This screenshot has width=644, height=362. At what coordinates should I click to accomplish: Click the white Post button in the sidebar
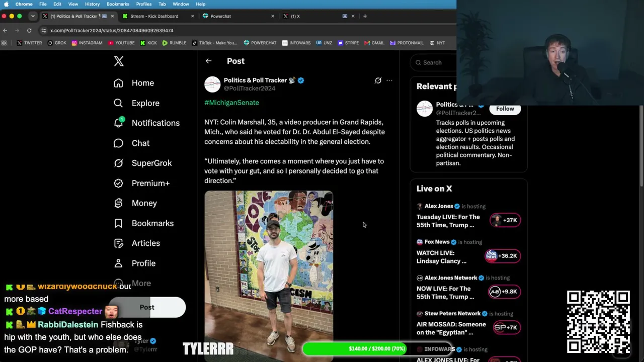tap(147, 307)
